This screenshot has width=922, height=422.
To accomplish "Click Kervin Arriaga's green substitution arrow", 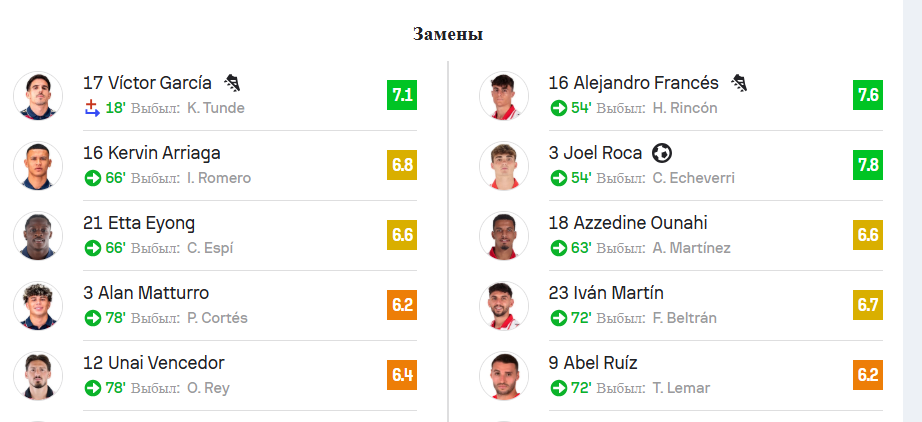I will pos(93,178).
